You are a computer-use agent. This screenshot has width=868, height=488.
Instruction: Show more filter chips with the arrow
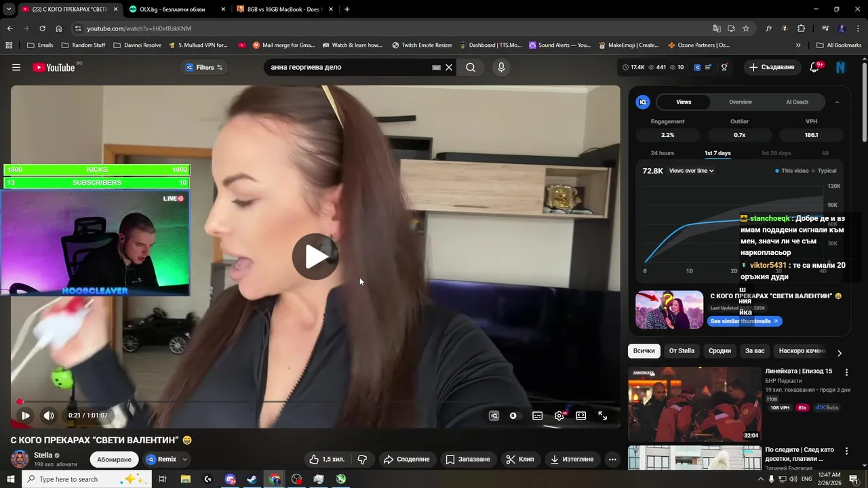pyautogui.click(x=840, y=352)
